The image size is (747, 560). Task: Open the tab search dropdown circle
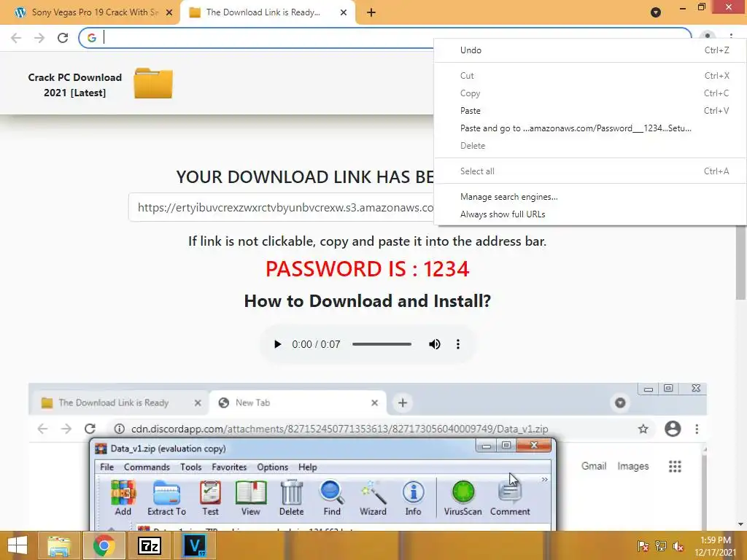click(656, 12)
